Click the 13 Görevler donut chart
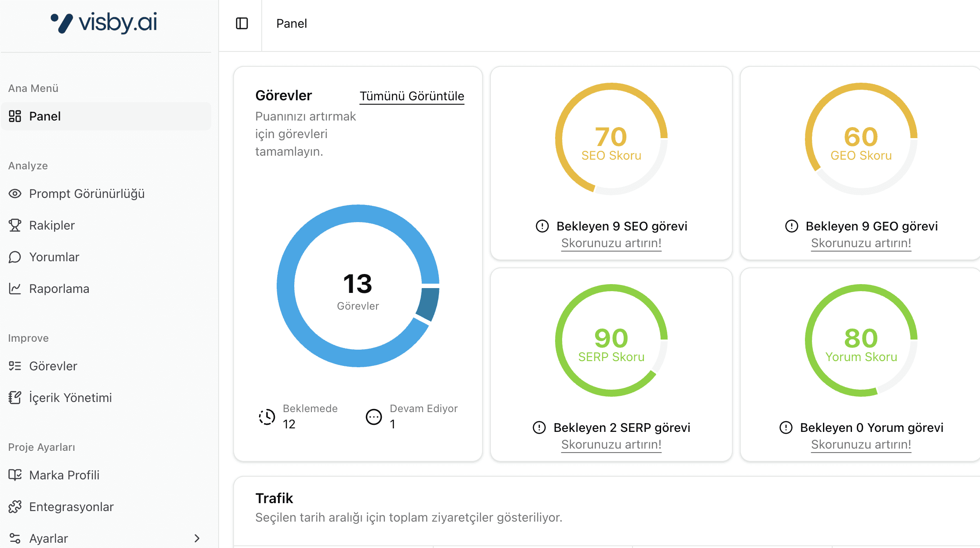Viewport: 980px width, 548px height. click(x=358, y=286)
